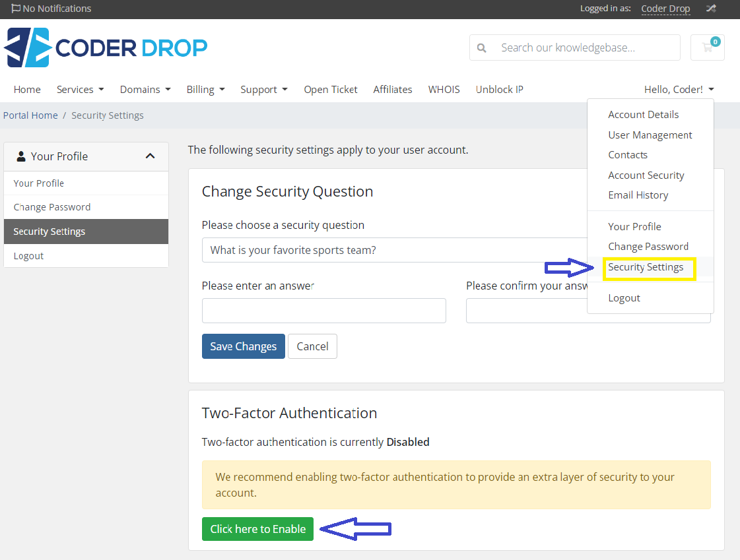Click Logout in the sidebar

86,256
